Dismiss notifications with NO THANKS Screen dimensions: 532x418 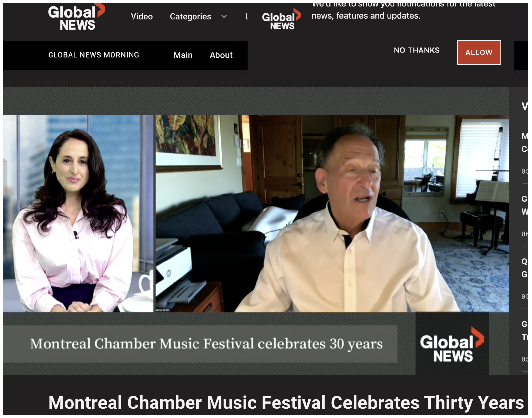tap(417, 51)
